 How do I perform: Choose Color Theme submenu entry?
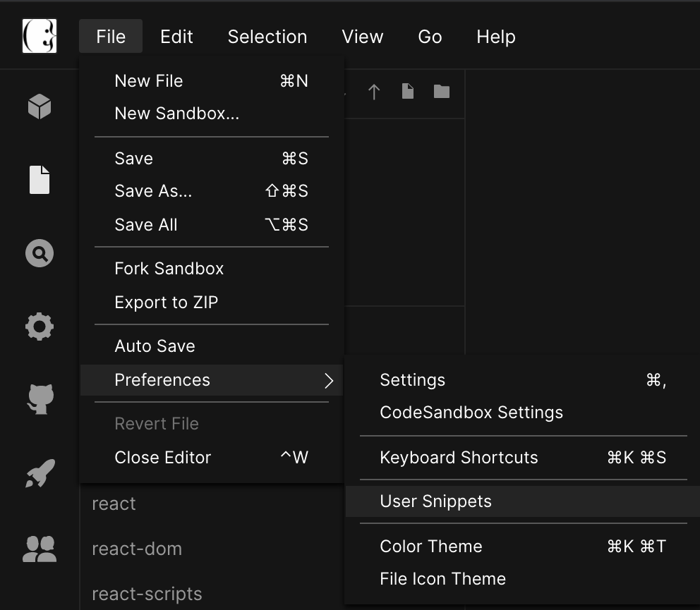(x=523, y=547)
